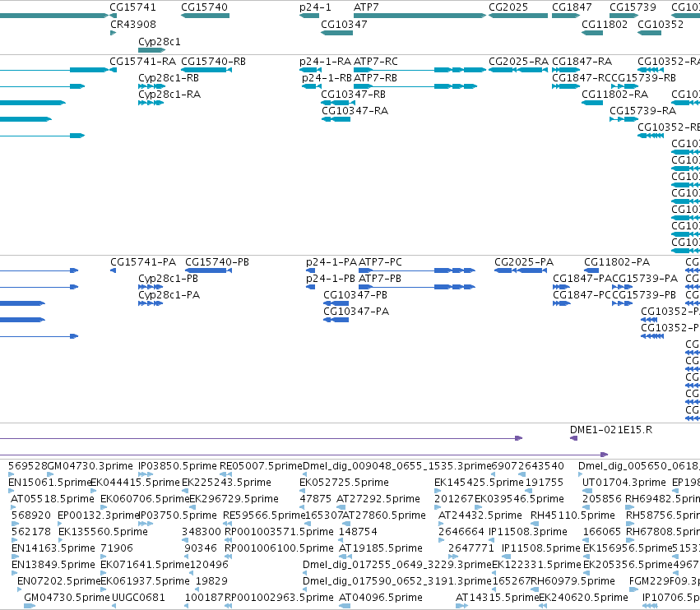Click EST EK135560.5prime
This screenshot has width=700, height=610.
103,531
